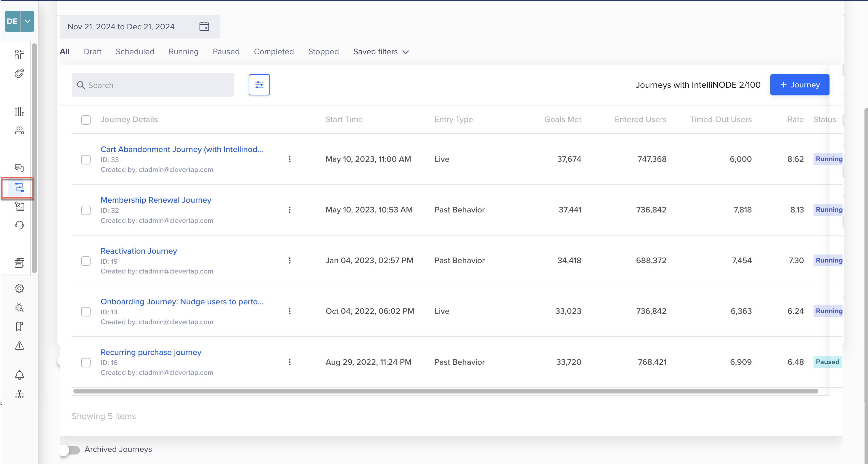This screenshot has height=464, width=868.
Task: Switch to the All tab
Action: [x=65, y=52]
